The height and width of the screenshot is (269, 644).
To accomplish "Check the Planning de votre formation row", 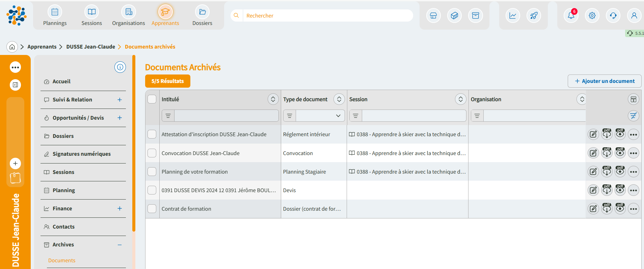I will [x=152, y=172].
